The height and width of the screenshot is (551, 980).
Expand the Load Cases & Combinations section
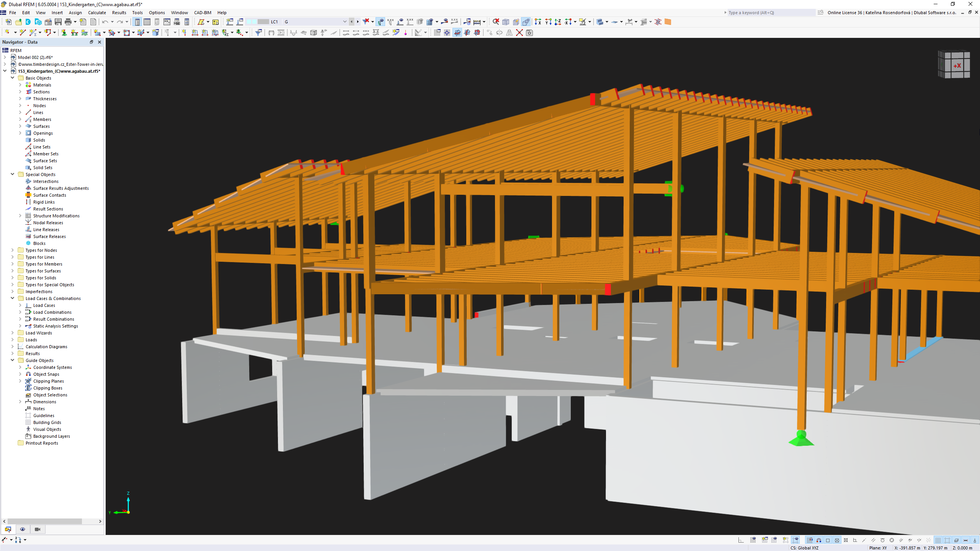click(x=12, y=298)
